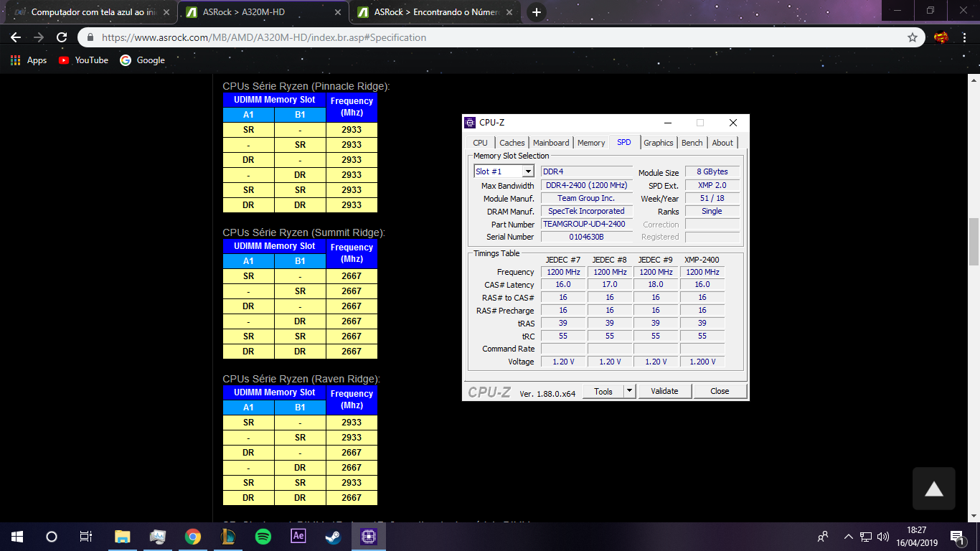Image resolution: width=980 pixels, height=551 pixels.
Task: Click the Team Group Inc. manufacturer value
Action: point(587,198)
